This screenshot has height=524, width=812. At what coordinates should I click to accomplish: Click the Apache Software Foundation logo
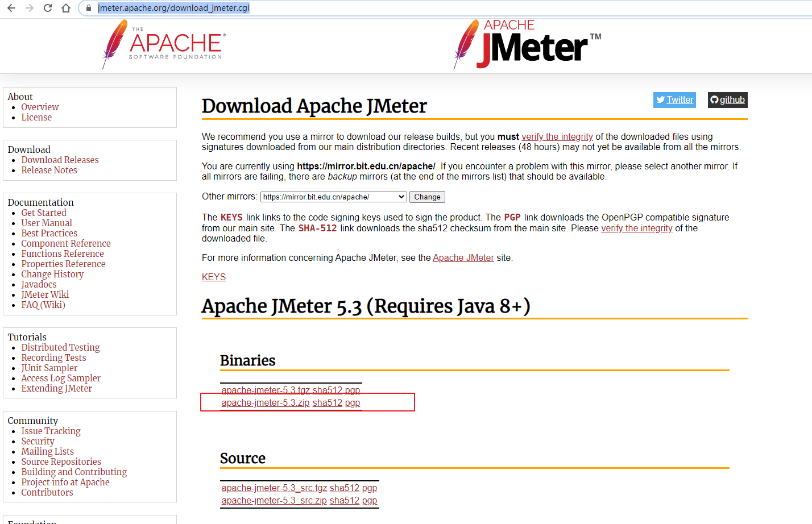tap(164, 44)
